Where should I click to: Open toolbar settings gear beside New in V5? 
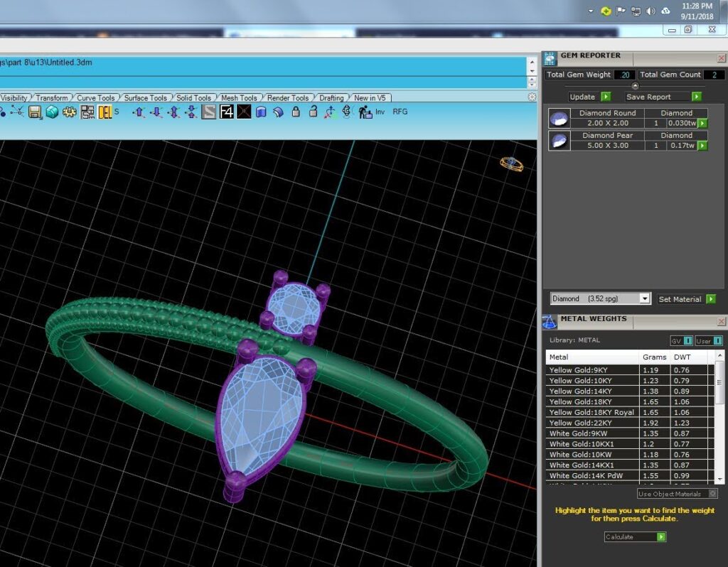(x=532, y=97)
